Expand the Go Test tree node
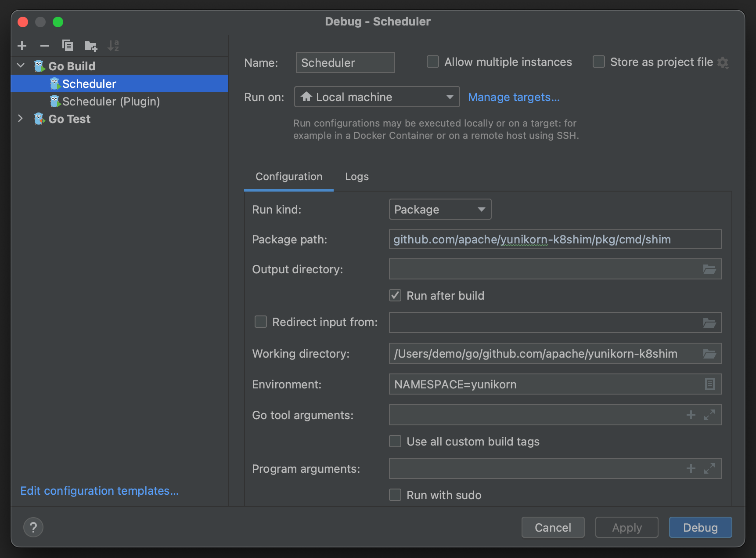756x558 pixels. 20,119
